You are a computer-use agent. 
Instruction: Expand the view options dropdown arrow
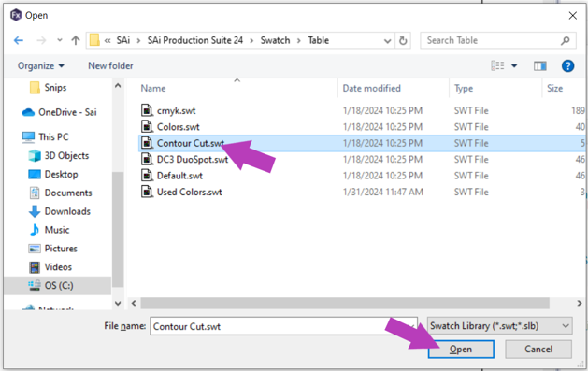514,66
